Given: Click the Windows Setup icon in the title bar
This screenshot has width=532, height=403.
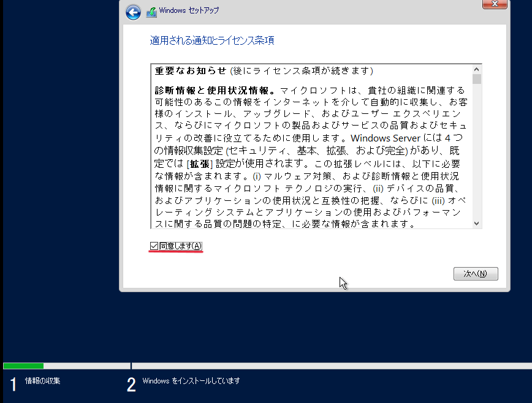Looking at the screenshot, I should [151, 12].
